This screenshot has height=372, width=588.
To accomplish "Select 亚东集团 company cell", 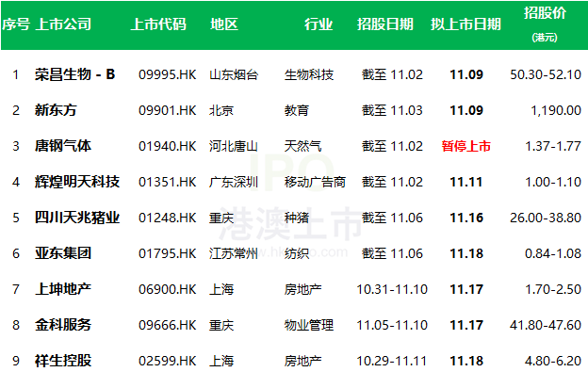I will [x=63, y=253].
